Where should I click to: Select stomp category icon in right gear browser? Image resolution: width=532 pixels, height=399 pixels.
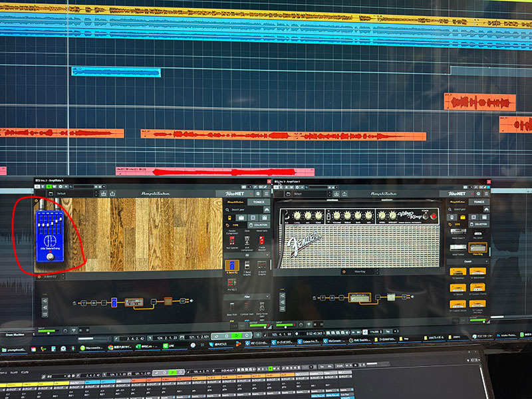[452, 217]
